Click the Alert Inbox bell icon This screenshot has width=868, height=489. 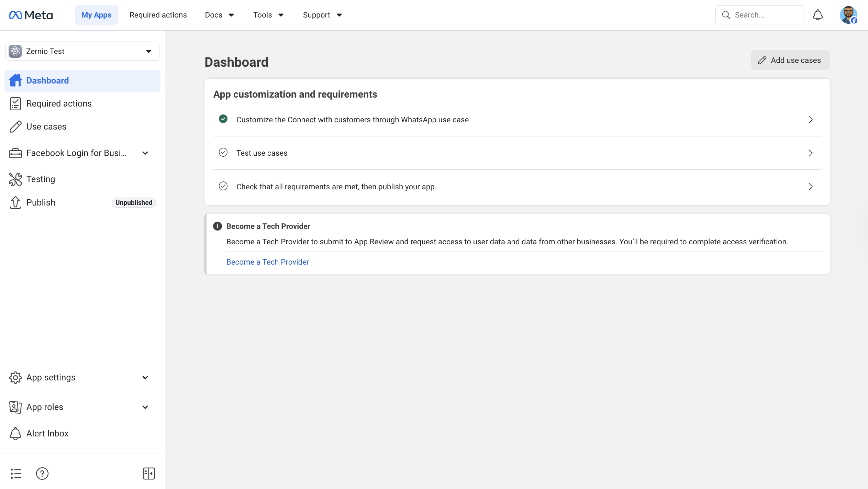coord(15,433)
